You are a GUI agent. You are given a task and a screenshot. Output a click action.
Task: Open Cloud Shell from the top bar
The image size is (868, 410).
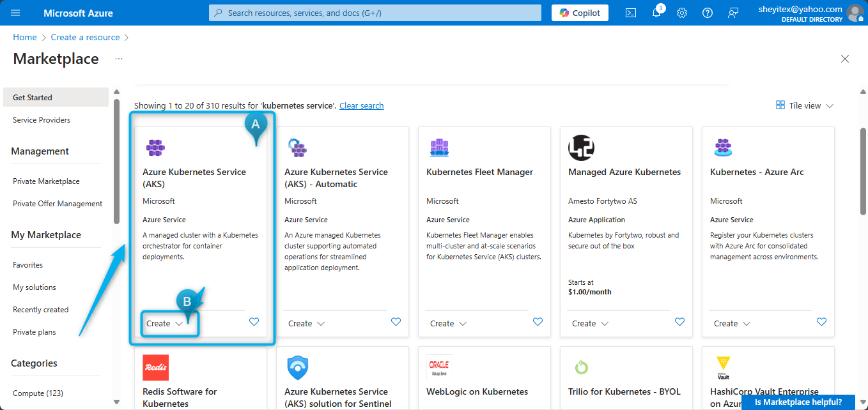pos(631,13)
